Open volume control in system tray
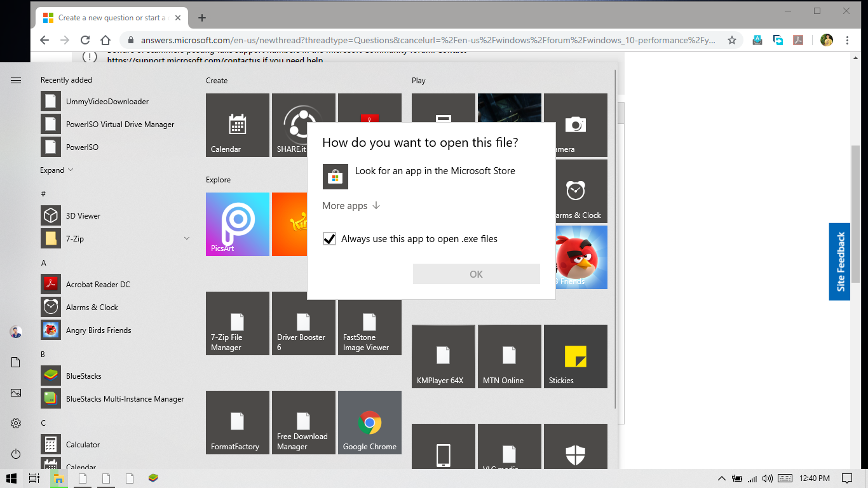 (767, 478)
